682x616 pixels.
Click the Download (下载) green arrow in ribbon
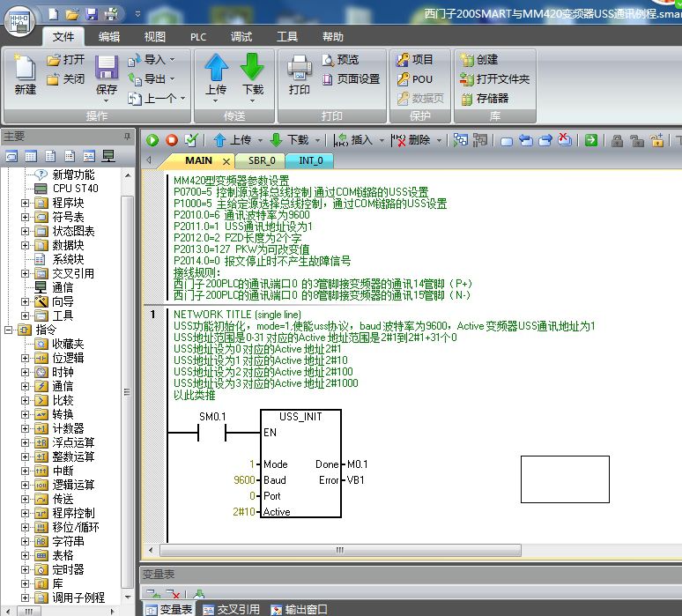coord(252,68)
